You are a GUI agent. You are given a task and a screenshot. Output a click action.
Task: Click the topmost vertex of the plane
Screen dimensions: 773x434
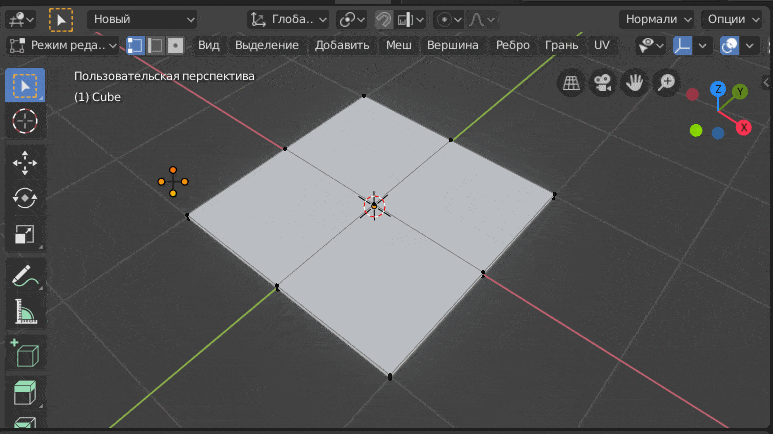click(x=364, y=96)
